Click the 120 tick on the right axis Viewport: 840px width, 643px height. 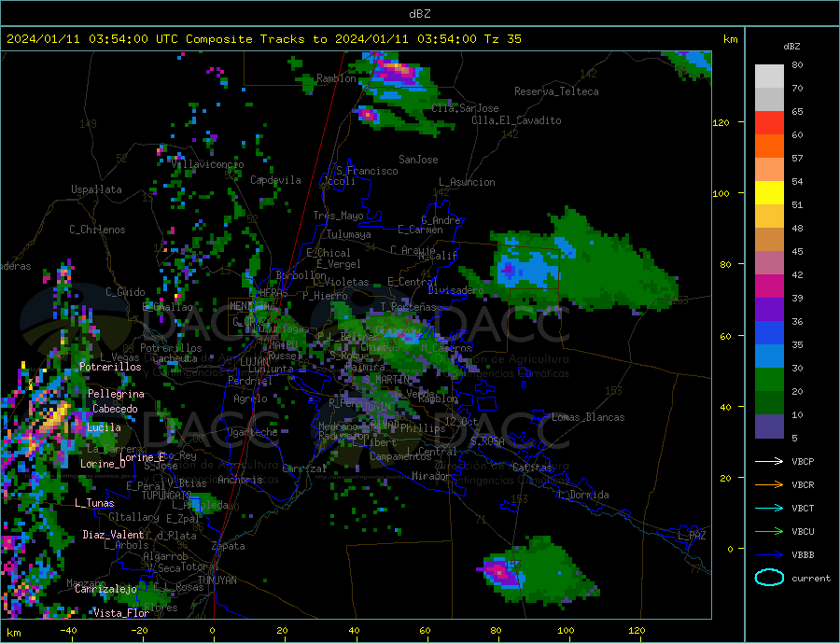click(x=721, y=122)
